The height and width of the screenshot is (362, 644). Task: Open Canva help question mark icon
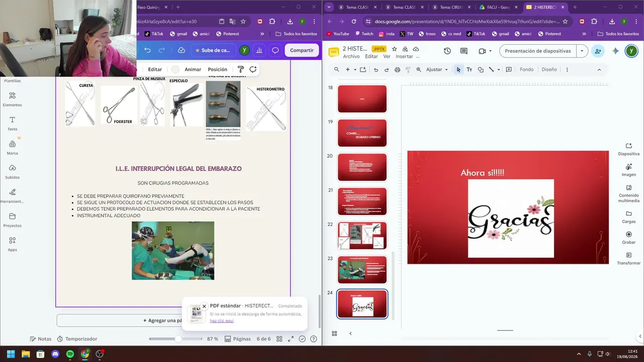click(x=313, y=339)
